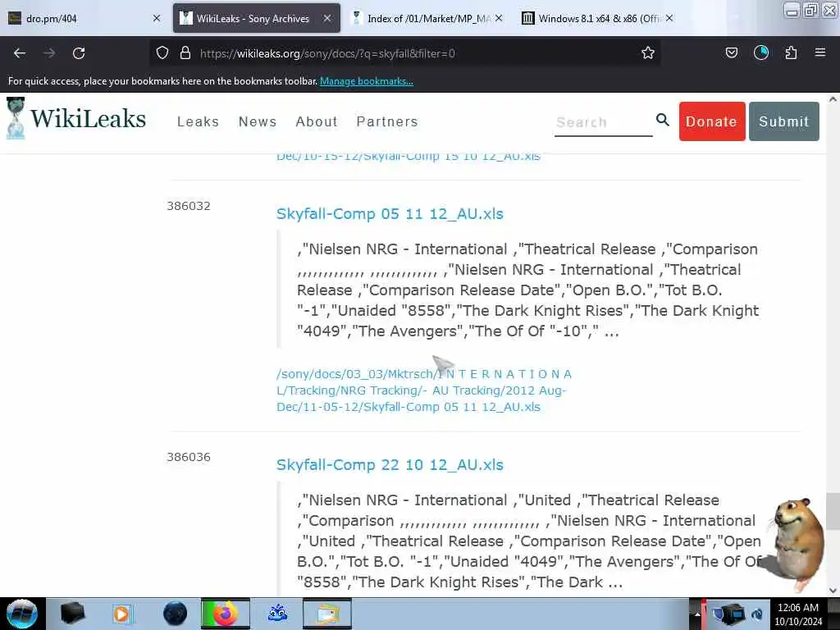840x630 pixels.
Task: Open the dark globe taskbar icon
Action: pos(175,614)
